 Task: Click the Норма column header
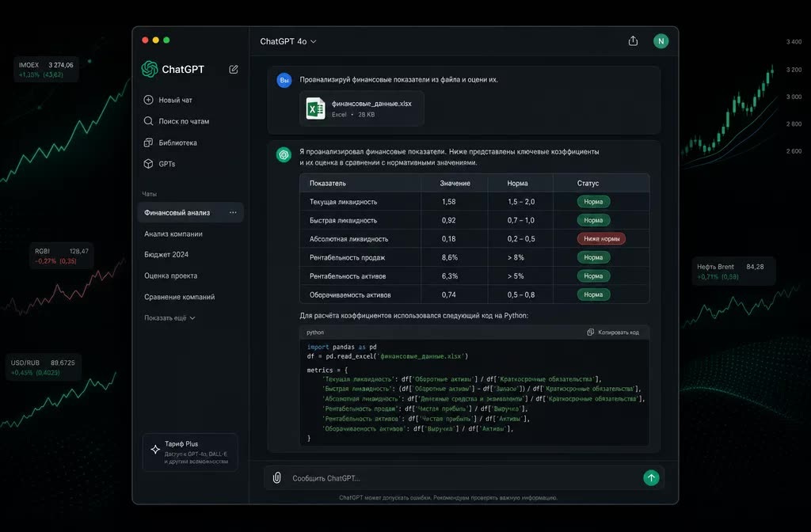click(517, 183)
